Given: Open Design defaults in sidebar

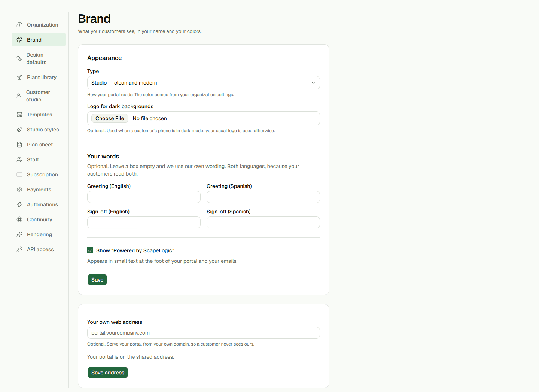Looking at the screenshot, I should pyautogui.click(x=39, y=58).
